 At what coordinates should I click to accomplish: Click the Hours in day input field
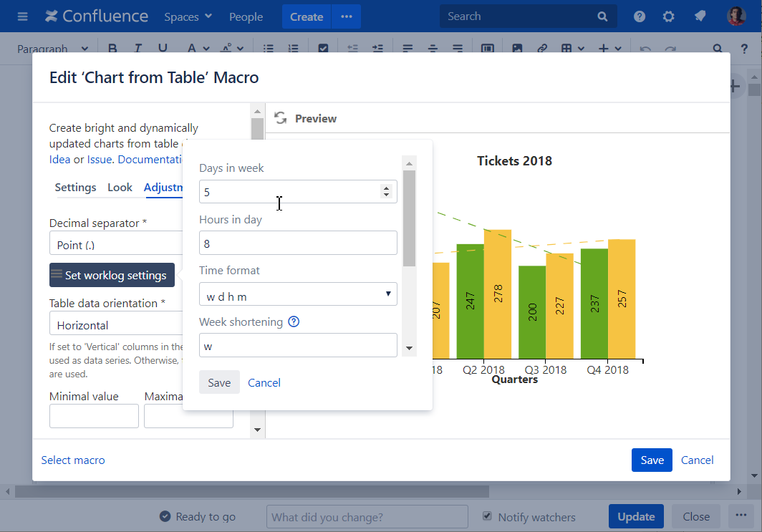(x=298, y=243)
